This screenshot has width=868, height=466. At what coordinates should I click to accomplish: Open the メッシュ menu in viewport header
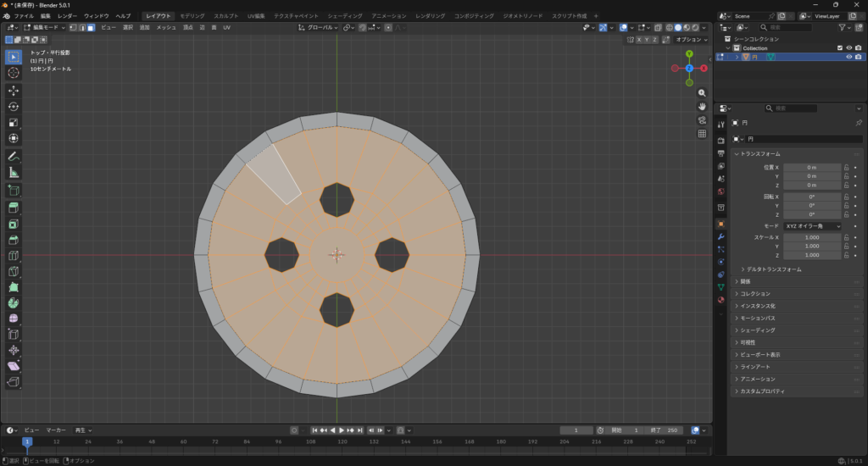coord(166,27)
